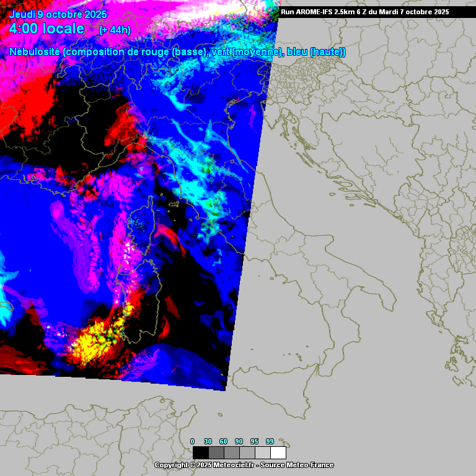
Task: Click the '99' legend value label
Action: pyautogui.click(x=270, y=441)
